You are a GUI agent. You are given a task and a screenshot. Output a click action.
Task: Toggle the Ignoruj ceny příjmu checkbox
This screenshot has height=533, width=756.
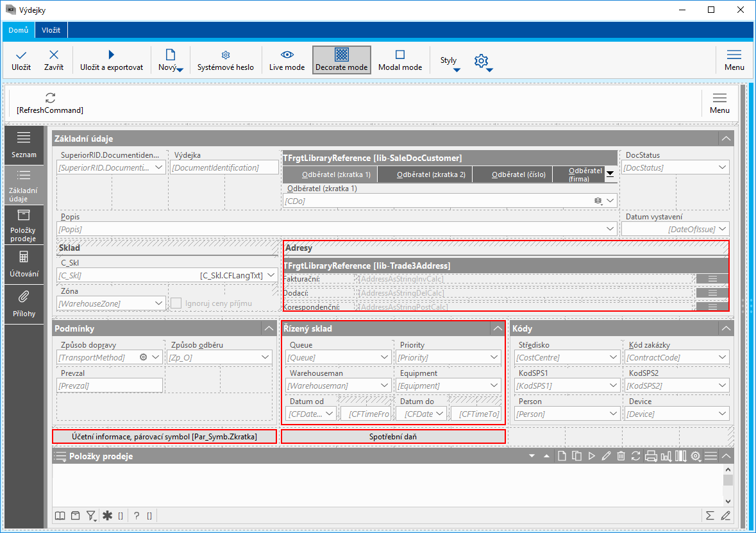coord(176,303)
